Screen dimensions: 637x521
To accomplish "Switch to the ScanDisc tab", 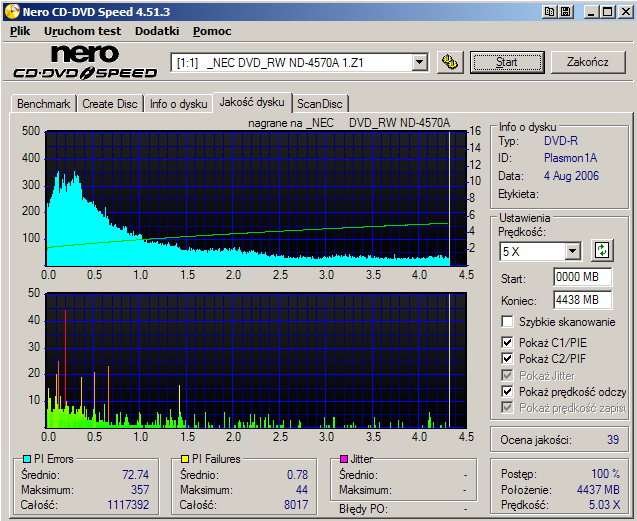I will pos(320,104).
